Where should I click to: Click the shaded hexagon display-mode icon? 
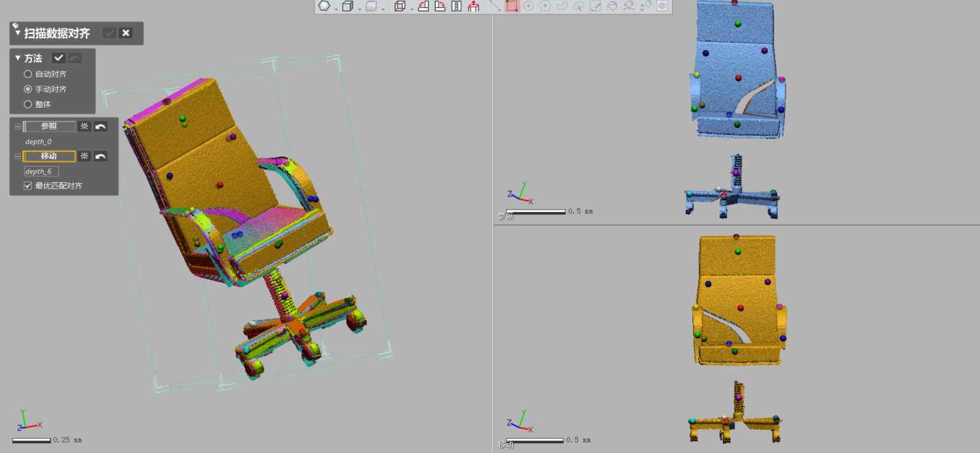324,7
